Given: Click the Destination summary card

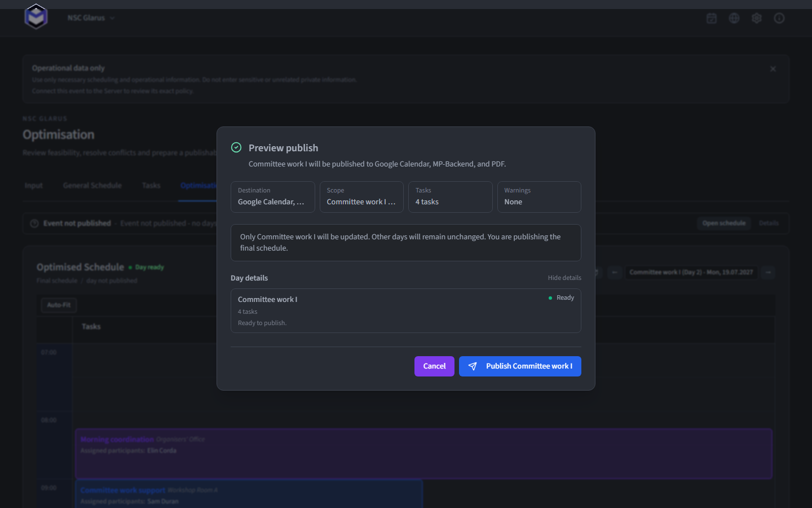Looking at the screenshot, I should point(273,197).
